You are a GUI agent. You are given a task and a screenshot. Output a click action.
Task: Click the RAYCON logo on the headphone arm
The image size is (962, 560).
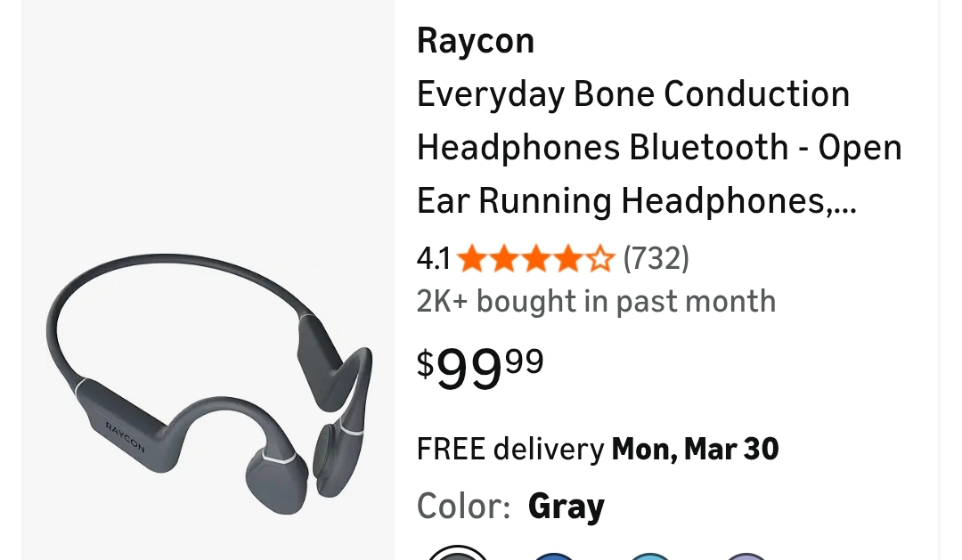point(126,437)
